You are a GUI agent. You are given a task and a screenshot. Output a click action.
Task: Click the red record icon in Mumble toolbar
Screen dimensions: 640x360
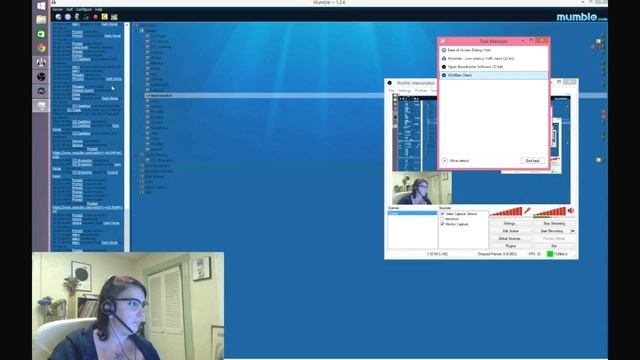[x=96, y=17]
